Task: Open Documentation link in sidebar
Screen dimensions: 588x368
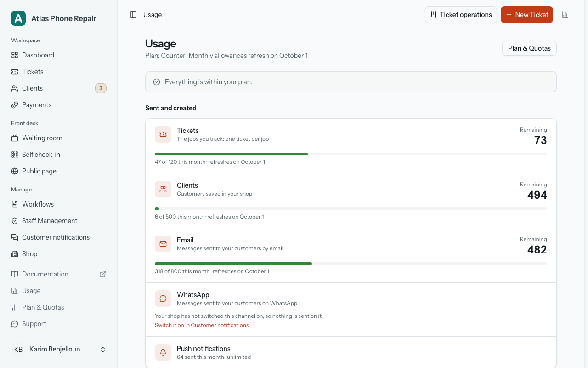Action: [59, 274]
